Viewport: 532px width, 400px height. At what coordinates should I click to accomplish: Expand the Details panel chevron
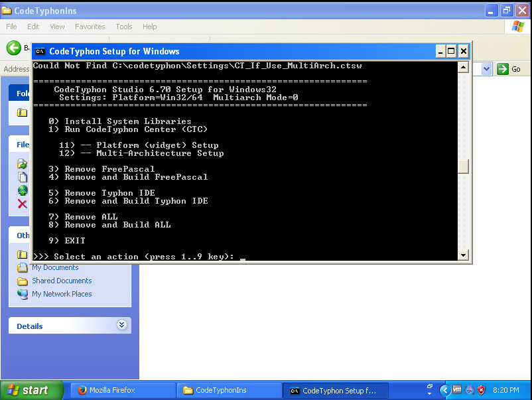[x=122, y=325]
